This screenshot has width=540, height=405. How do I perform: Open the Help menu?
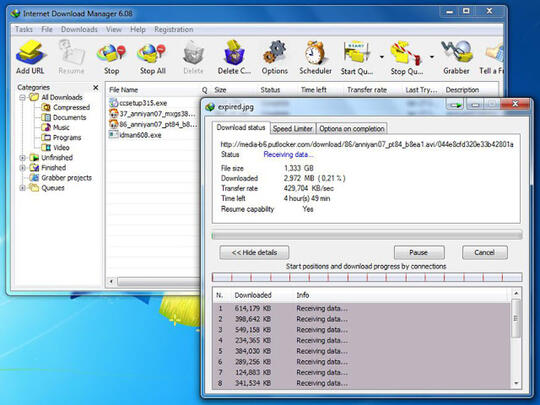coord(138,29)
